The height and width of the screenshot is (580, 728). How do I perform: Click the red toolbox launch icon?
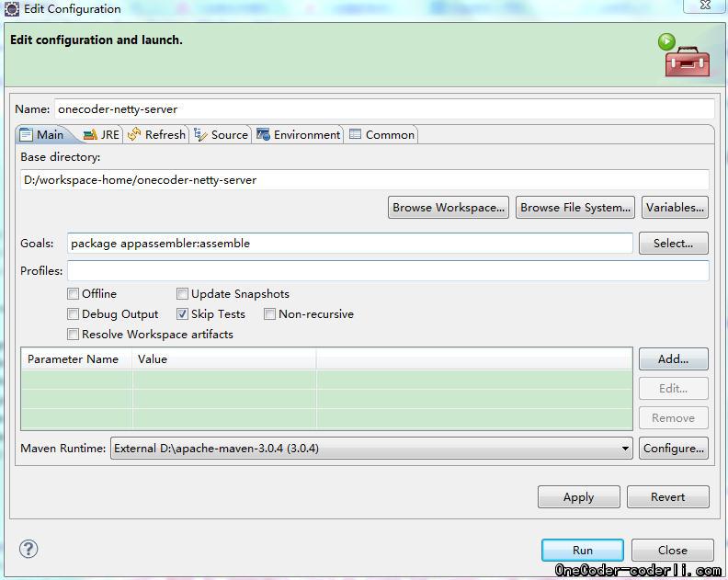click(686, 58)
